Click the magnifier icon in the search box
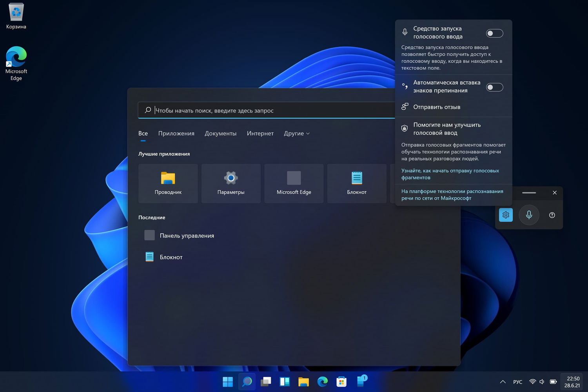Image resolution: width=588 pixels, height=392 pixels. point(148,110)
